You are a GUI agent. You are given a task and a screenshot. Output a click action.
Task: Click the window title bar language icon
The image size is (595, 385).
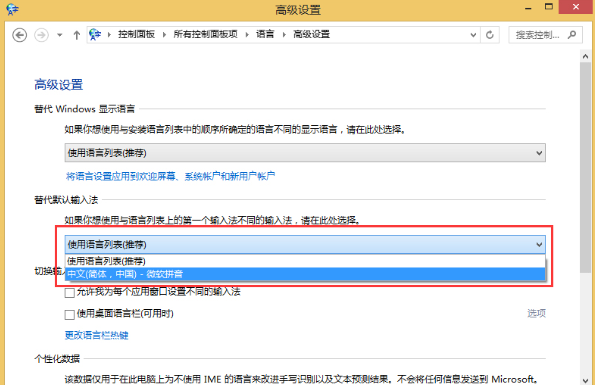click(12, 9)
